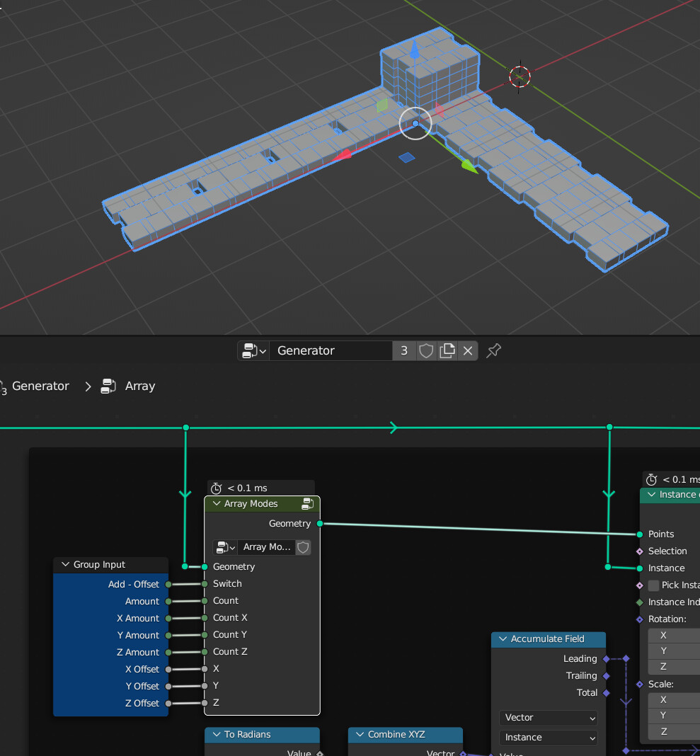This screenshot has width=700, height=756.
Task: Click the Z Offset output socket
Action: tap(168, 704)
